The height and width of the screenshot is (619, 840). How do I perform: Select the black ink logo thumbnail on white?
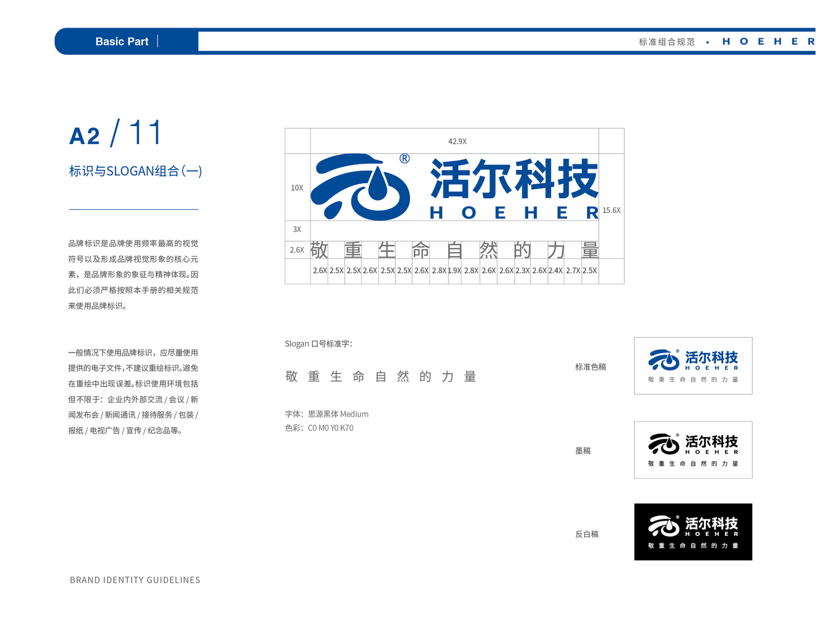pyautogui.click(x=693, y=450)
